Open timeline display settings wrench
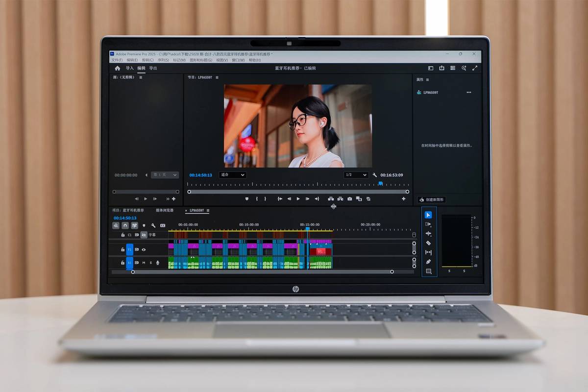 coord(153,225)
